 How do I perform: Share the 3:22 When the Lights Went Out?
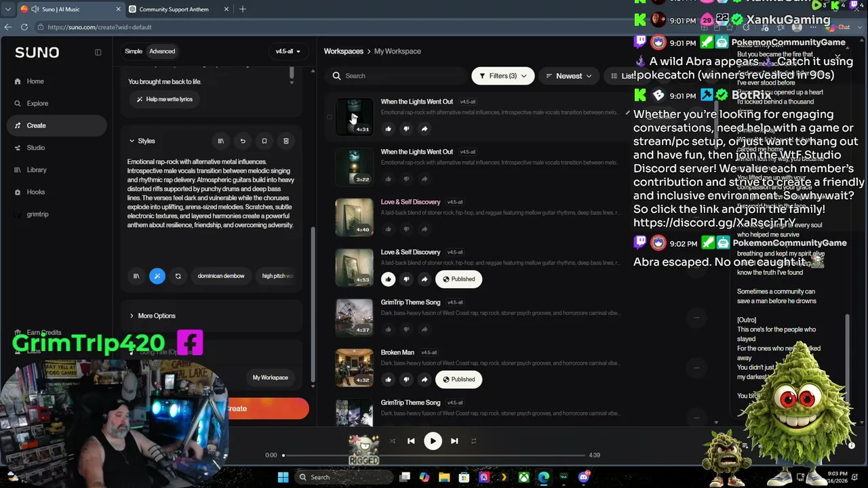(425, 179)
